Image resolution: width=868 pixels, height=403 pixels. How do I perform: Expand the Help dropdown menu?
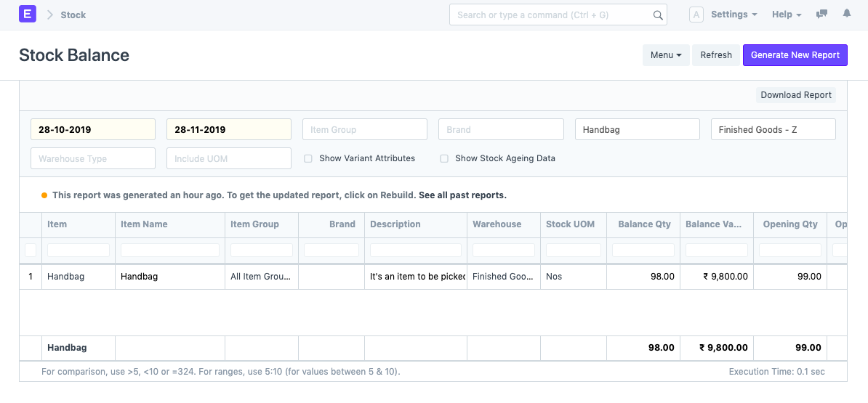[786, 15]
